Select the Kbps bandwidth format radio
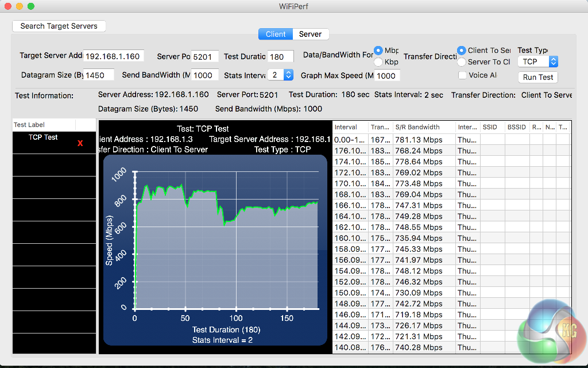This screenshot has height=368, width=588. [x=378, y=62]
